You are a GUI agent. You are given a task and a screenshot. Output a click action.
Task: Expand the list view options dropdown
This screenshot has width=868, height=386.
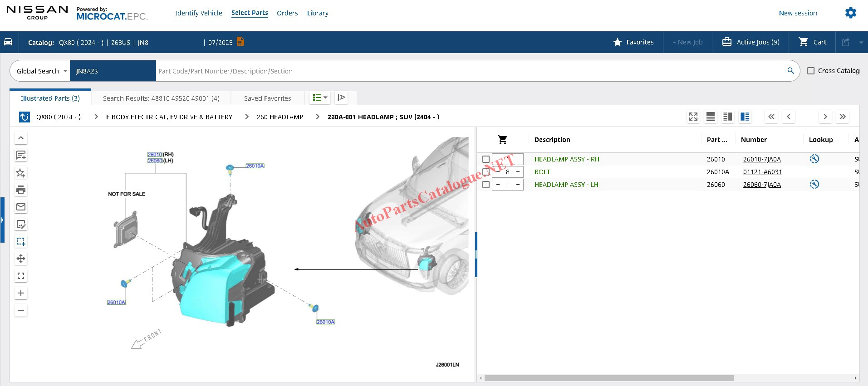pos(320,98)
